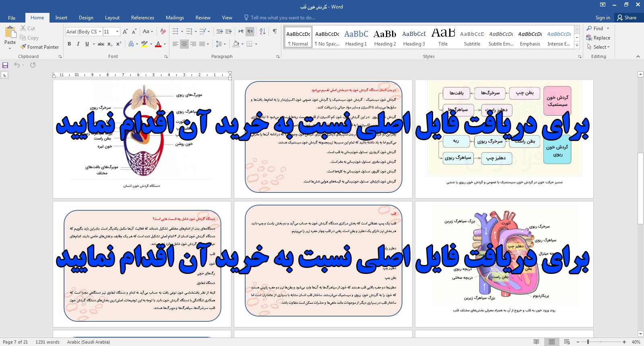This screenshot has width=644, height=346.
Task: Activate the Format Painter
Action: point(39,47)
